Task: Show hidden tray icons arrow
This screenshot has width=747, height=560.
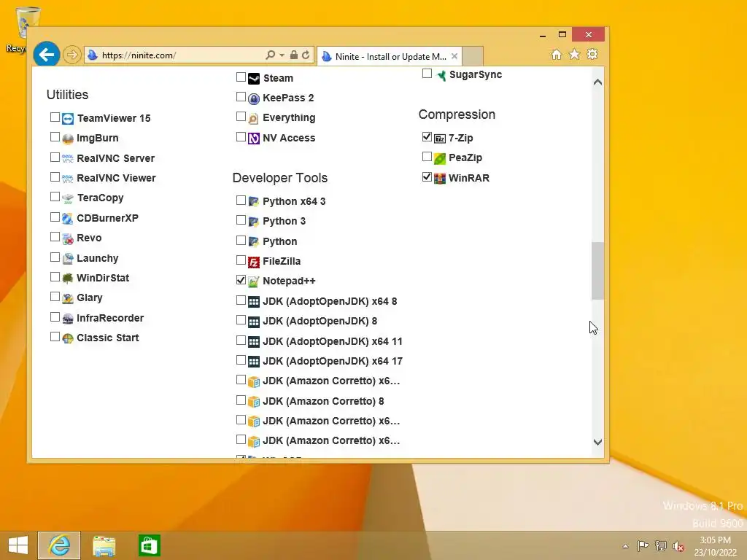Action: click(x=625, y=546)
